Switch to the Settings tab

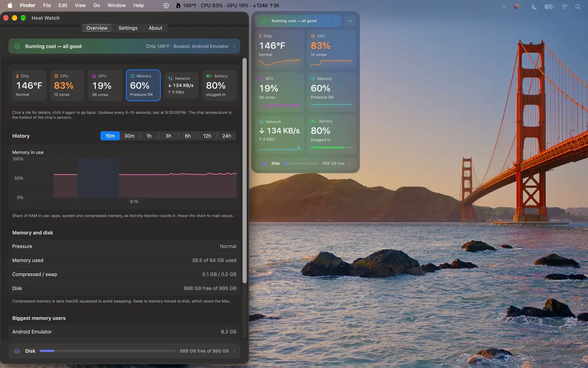[128, 28]
